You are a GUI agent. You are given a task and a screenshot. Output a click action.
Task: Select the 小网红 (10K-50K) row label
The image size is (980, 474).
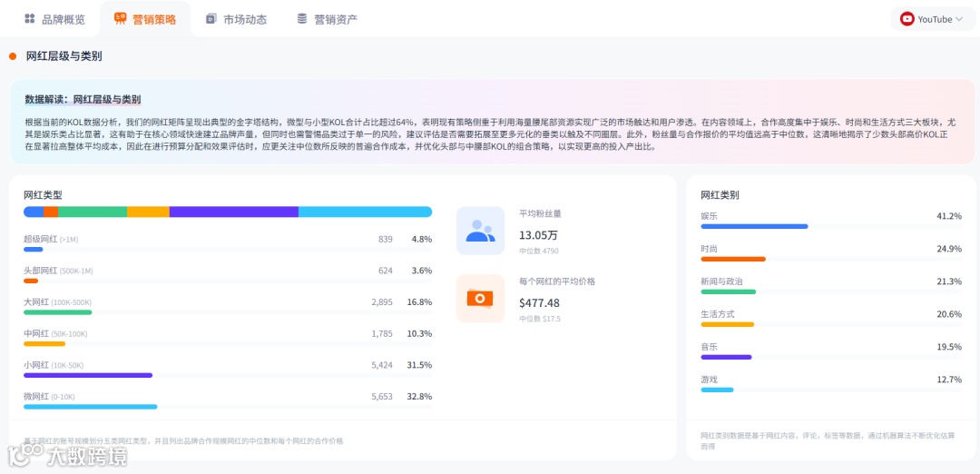(54, 365)
